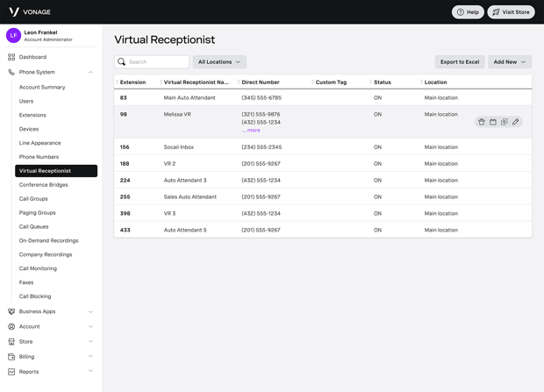This screenshot has height=392, width=544.
Task: Open the Dashboard from the sidebar
Action: [32, 57]
